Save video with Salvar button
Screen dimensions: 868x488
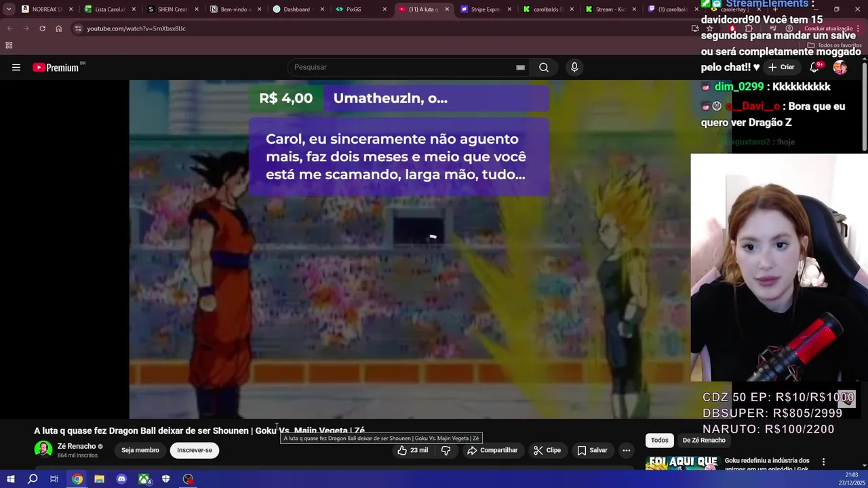tap(592, 450)
